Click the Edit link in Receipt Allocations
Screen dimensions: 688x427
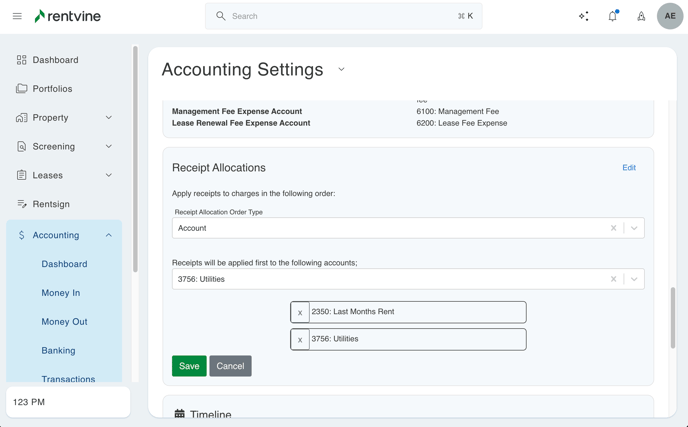click(x=629, y=168)
